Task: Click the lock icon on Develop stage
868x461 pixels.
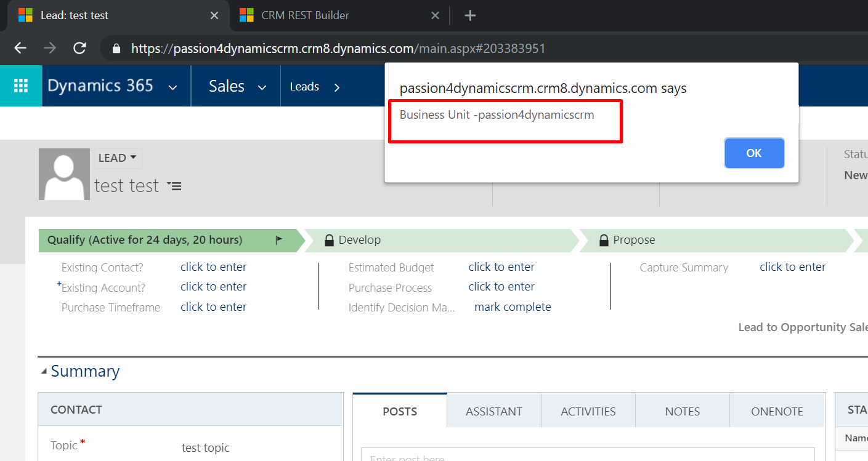Action: pyautogui.click(x=329, y=240)
